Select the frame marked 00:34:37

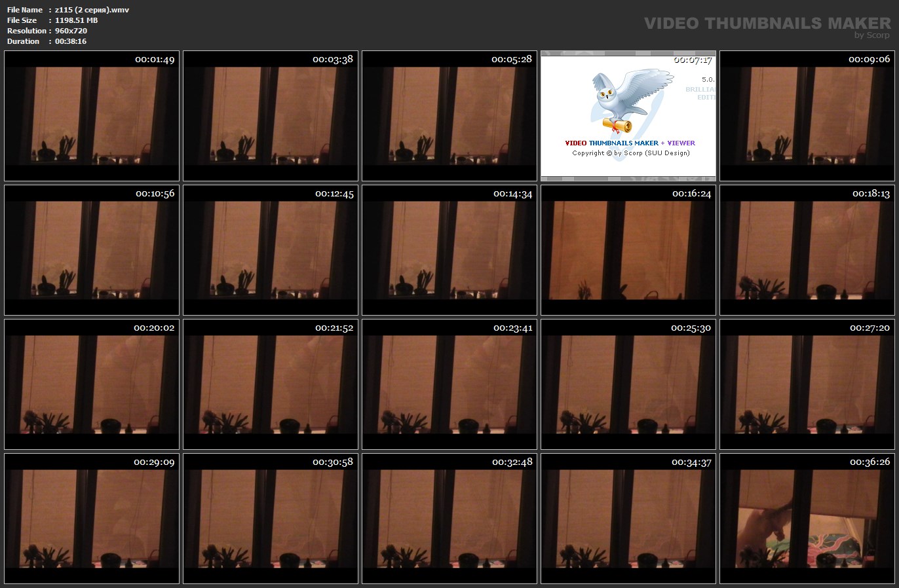point(628,519)
